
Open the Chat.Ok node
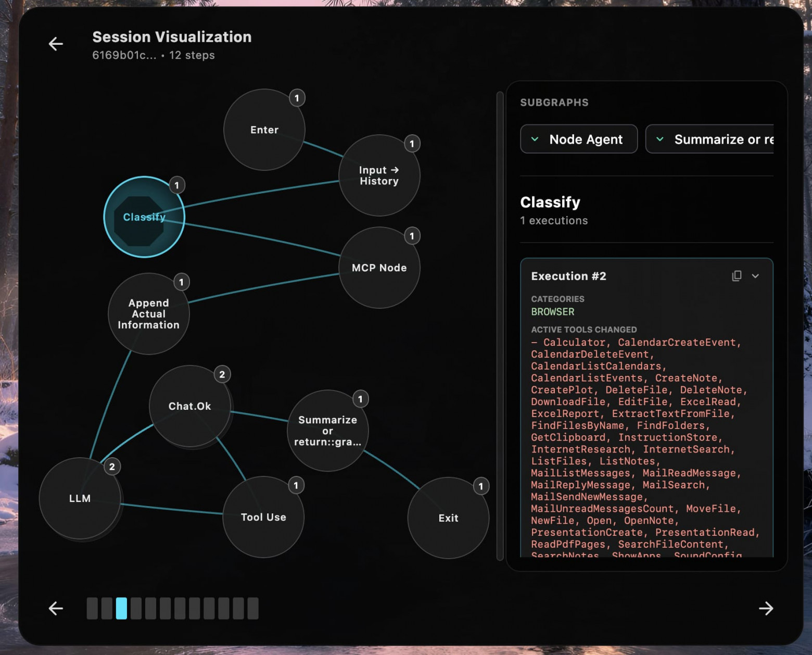coord(189,406)
